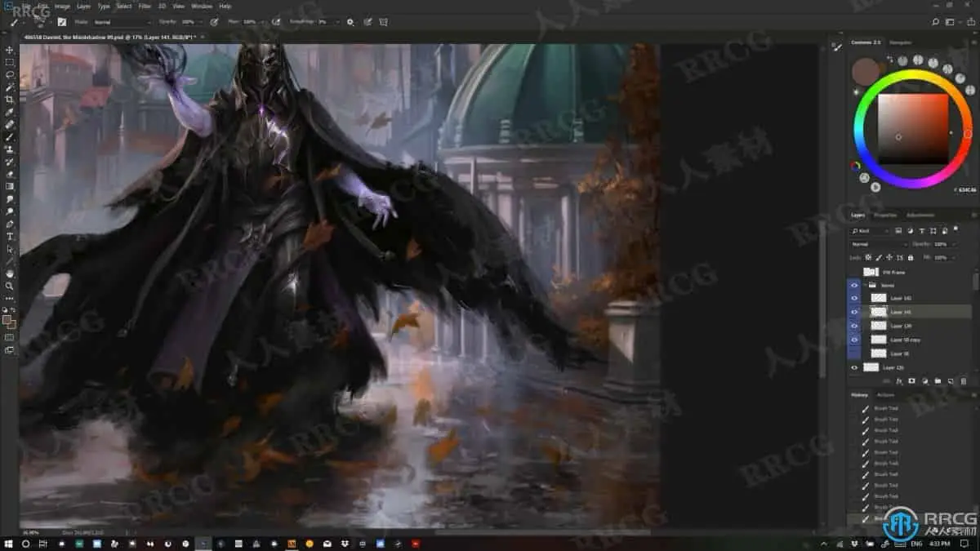
Task: Switch to the Adjustments tab
Action: coord(920,216)
